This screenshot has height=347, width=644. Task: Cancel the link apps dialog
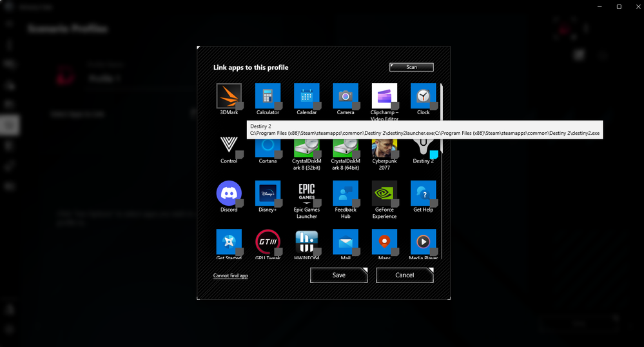(405, 275)
